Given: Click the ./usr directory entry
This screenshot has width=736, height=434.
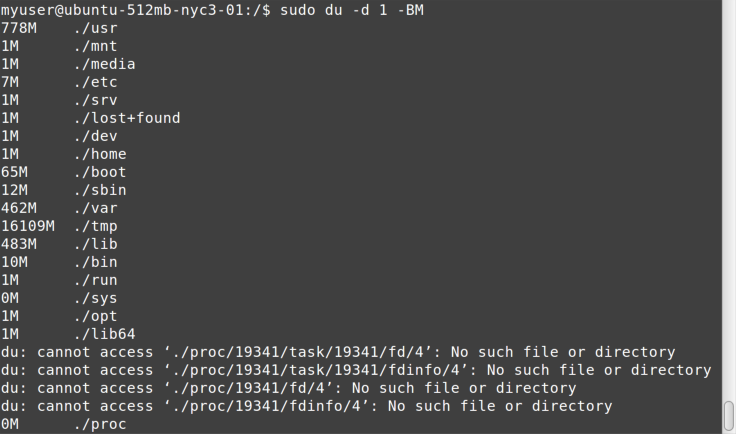Looking at the screenshot, I should 96,28.
